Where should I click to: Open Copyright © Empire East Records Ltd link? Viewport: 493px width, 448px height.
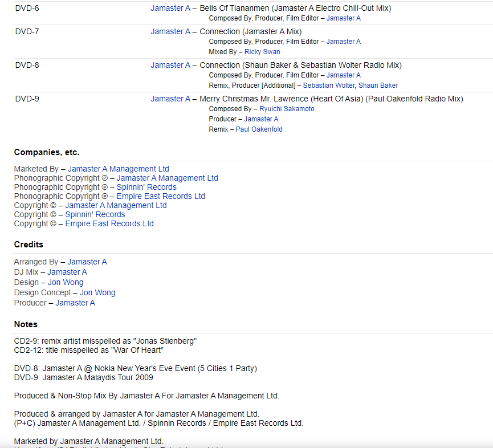tap(109, 223)
